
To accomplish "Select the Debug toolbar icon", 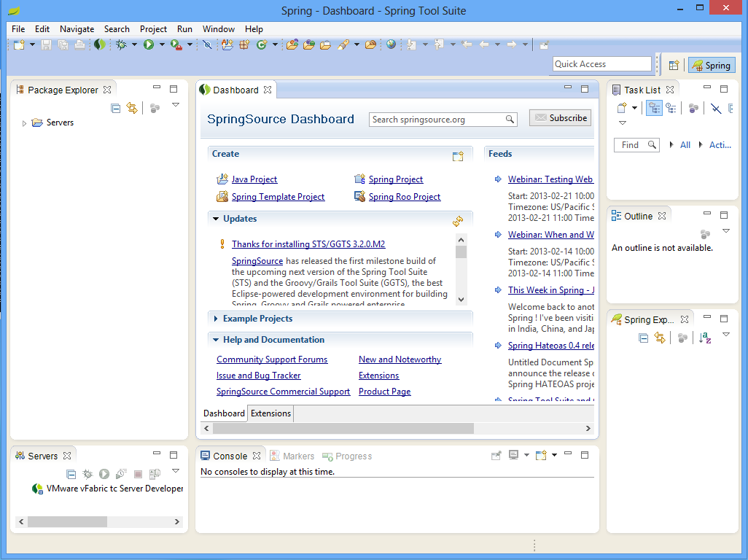I will tap(120, 44).
